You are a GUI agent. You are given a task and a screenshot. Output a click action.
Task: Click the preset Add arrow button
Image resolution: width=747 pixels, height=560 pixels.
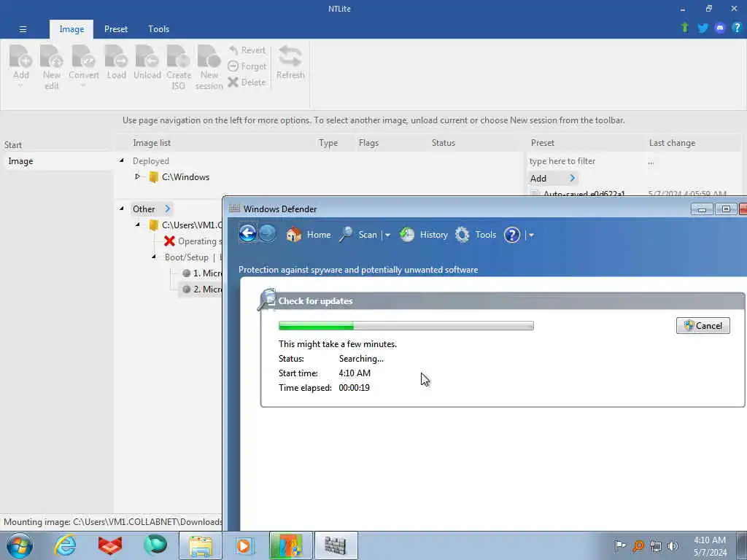(572, 178)
